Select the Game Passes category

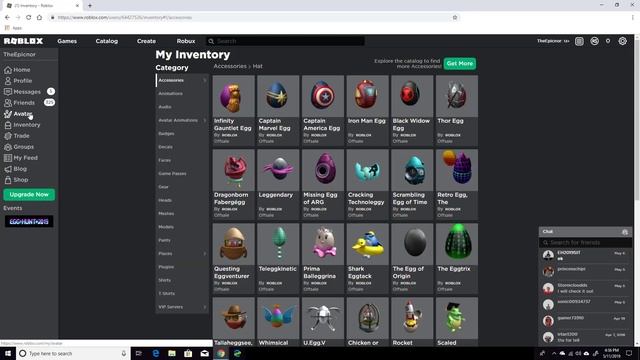pos(172,173)
